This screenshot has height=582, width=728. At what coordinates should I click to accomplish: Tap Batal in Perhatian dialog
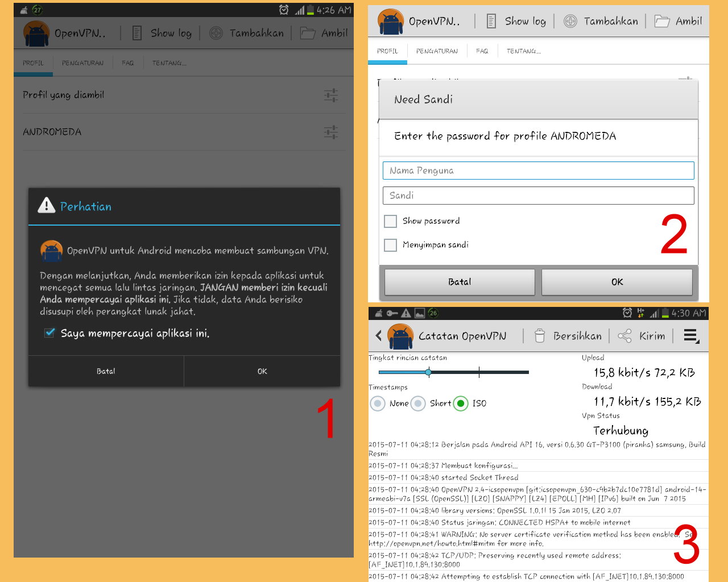tap(106, 371)
